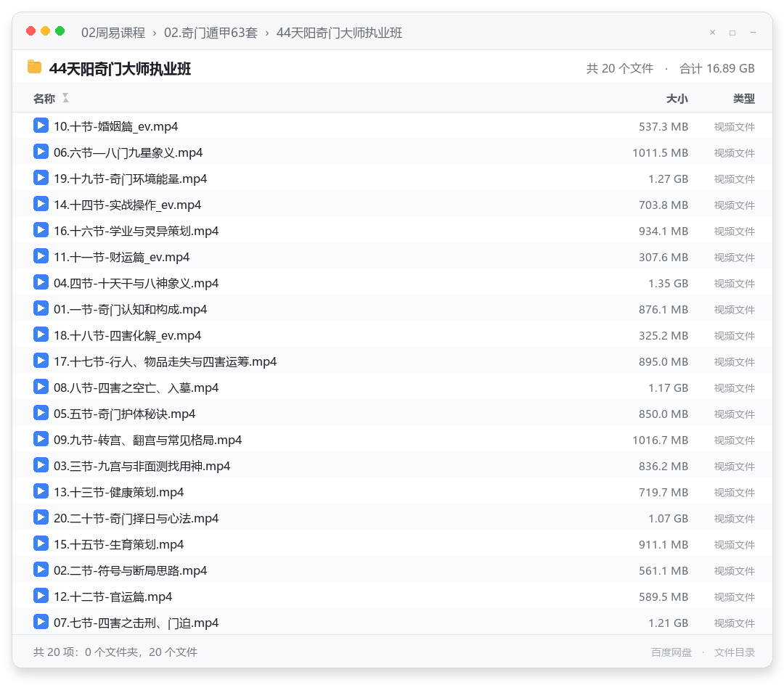Click video icon for 08.八节-四害之空亡、入墓.mp4
The height and width of the screenshot is (685, 784).
pyautogui.click(x=41, y=387)
